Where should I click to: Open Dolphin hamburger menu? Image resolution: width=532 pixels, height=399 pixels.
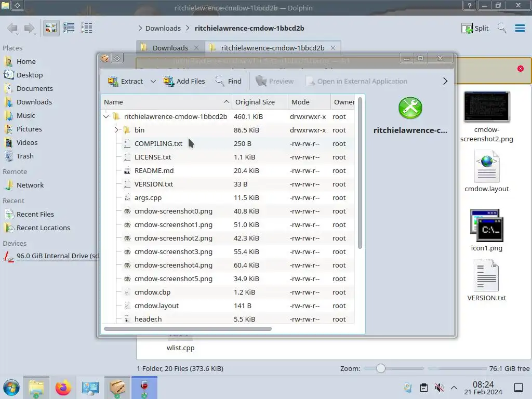point(520,28)
